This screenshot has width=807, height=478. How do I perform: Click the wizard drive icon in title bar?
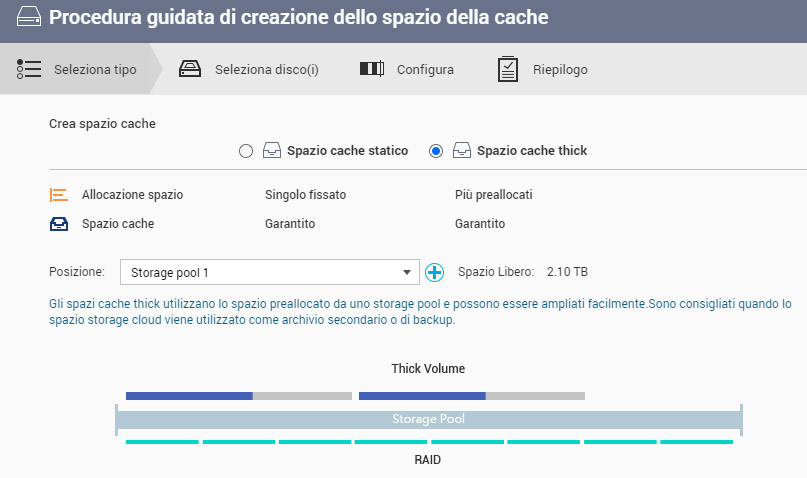point(24,18)
